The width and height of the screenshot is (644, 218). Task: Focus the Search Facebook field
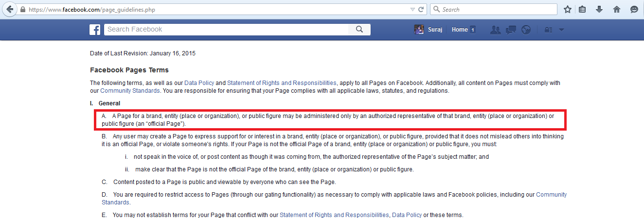[x=226, y=30]
